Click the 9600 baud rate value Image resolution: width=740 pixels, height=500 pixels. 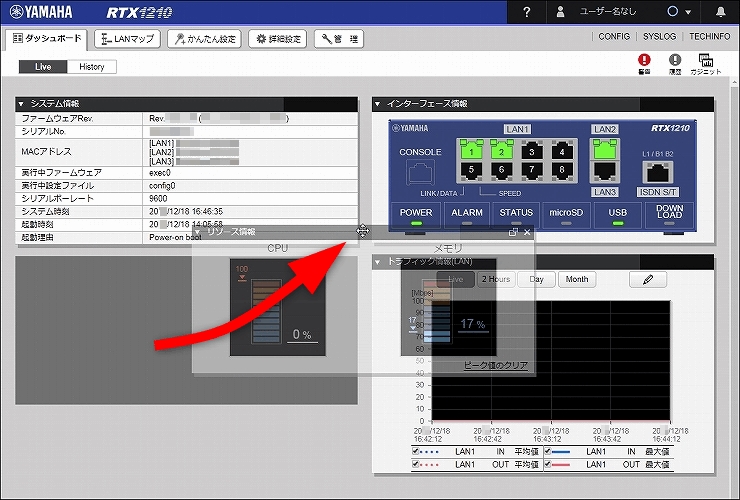point(158,198)
